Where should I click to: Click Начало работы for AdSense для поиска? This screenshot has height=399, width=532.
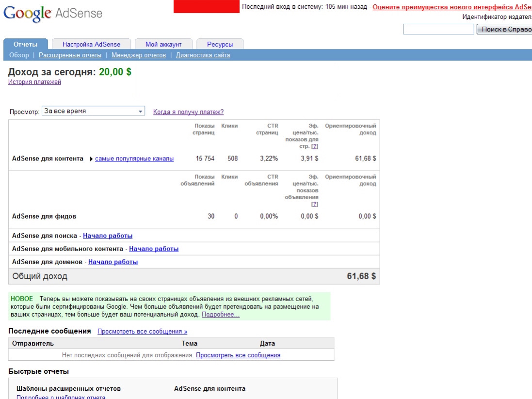tap(108, 236)
